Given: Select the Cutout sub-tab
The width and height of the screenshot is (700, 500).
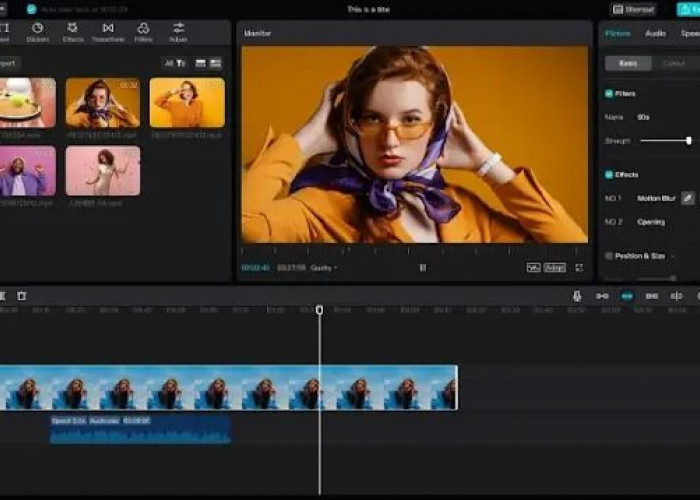Looking at the screenshot, I should pos(674,63).
